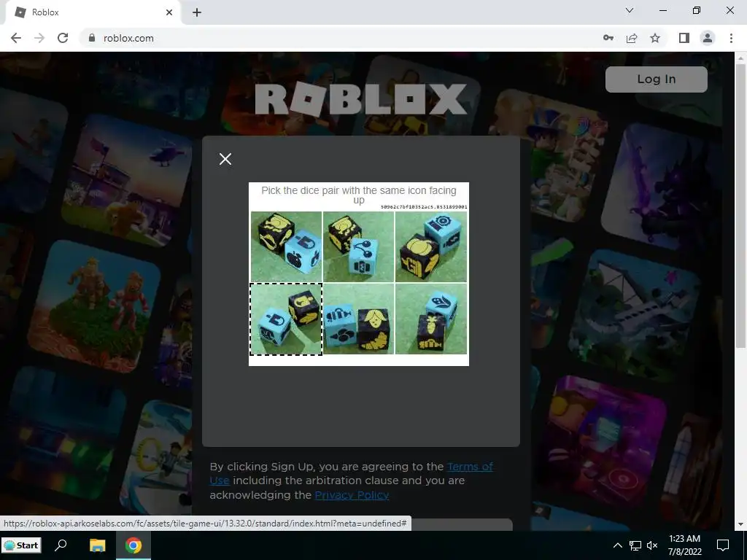Open saved passwords key icon
This screenshot has width=747, height=560.
click(x=608, y=38)
